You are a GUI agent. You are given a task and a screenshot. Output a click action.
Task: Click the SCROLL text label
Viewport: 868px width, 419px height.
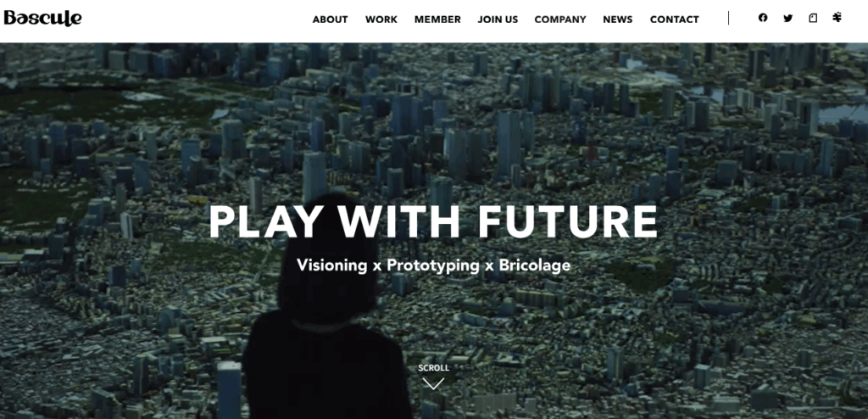click(x=433, y=368)
